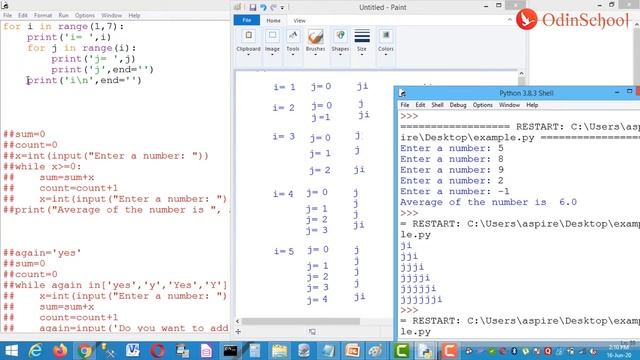640x360 pixels.
Task: Click the Redo arrow in Paint's title bar
Action: point(273,7)
